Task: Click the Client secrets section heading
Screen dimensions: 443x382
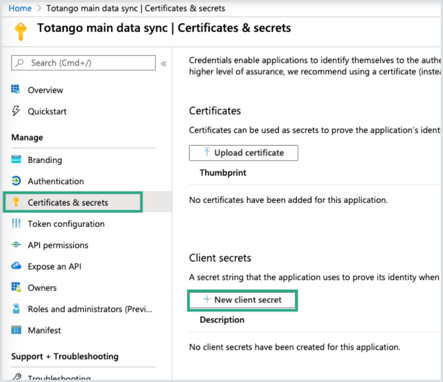Action: (x=220, y=258)
